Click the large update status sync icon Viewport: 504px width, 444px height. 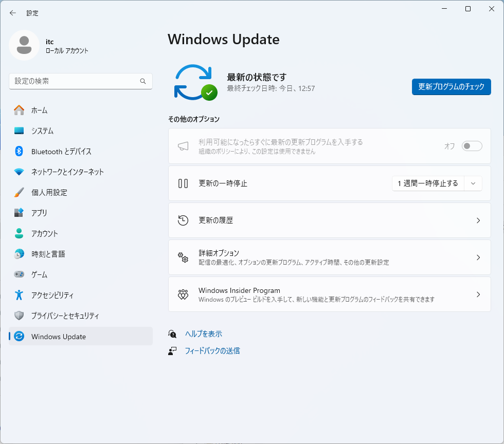coord(196,83)
